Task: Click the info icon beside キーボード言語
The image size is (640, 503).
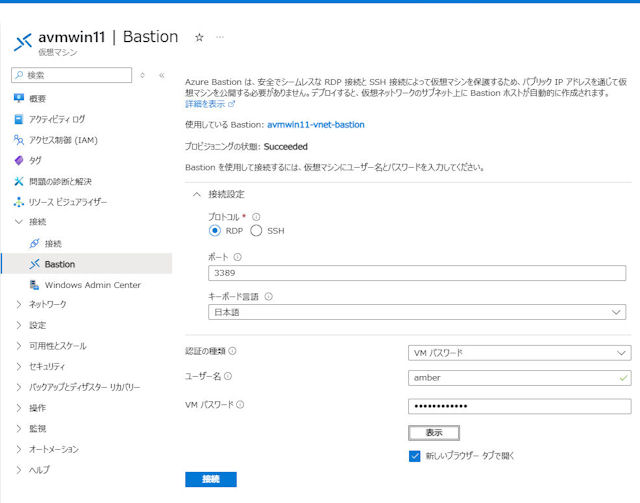Action: (x=268, y=296)
